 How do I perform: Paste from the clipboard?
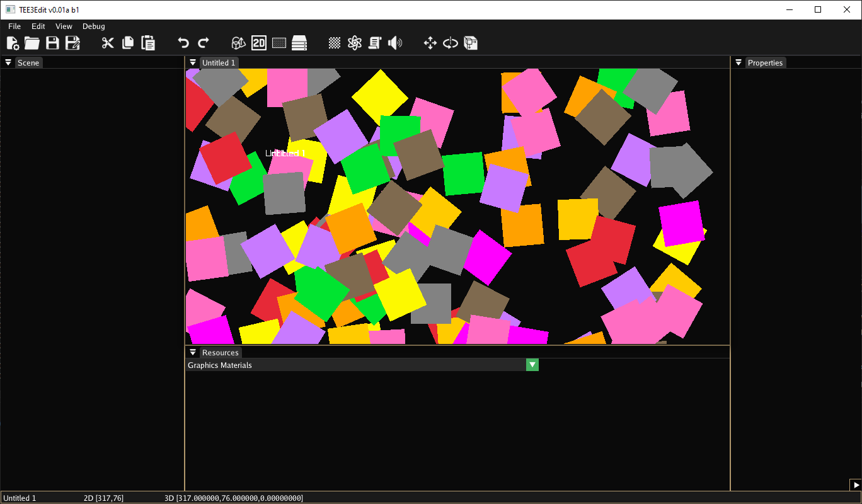point(147,42)
